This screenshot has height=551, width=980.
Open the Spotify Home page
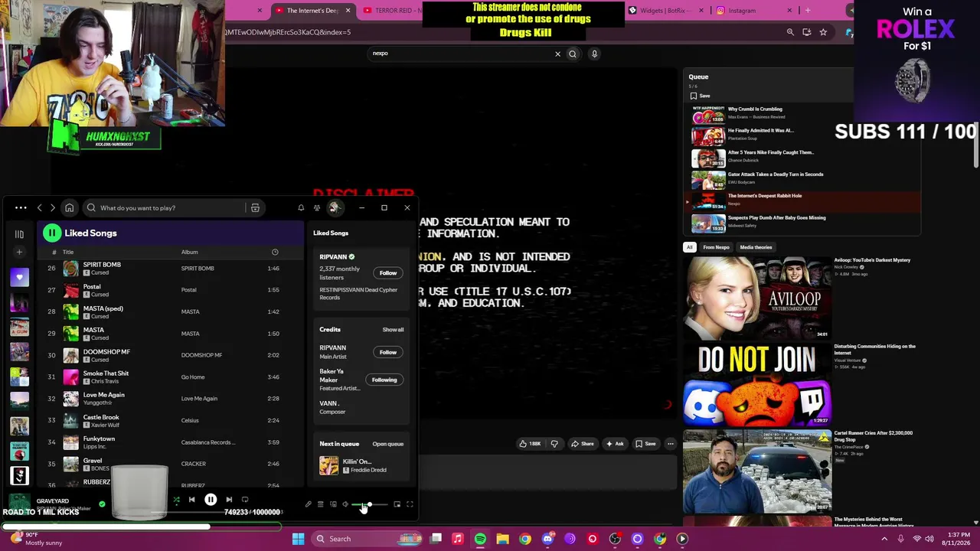tap(69, 207)
